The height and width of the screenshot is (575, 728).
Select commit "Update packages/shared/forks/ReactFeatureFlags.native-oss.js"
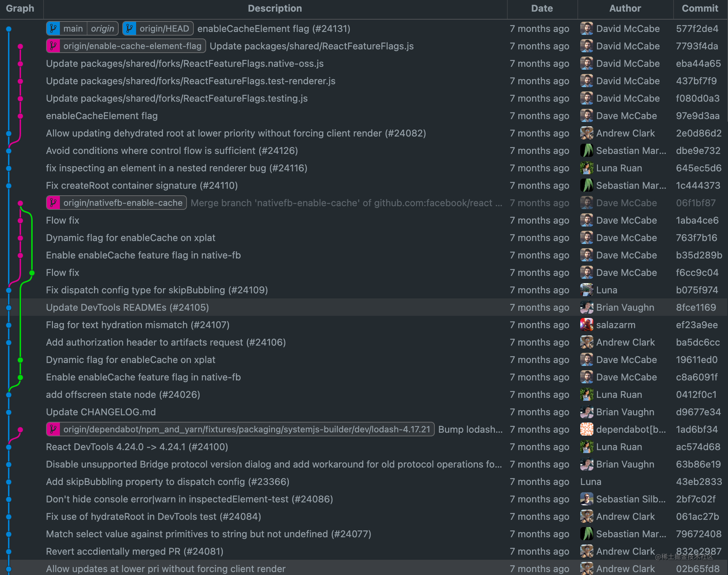185,64
